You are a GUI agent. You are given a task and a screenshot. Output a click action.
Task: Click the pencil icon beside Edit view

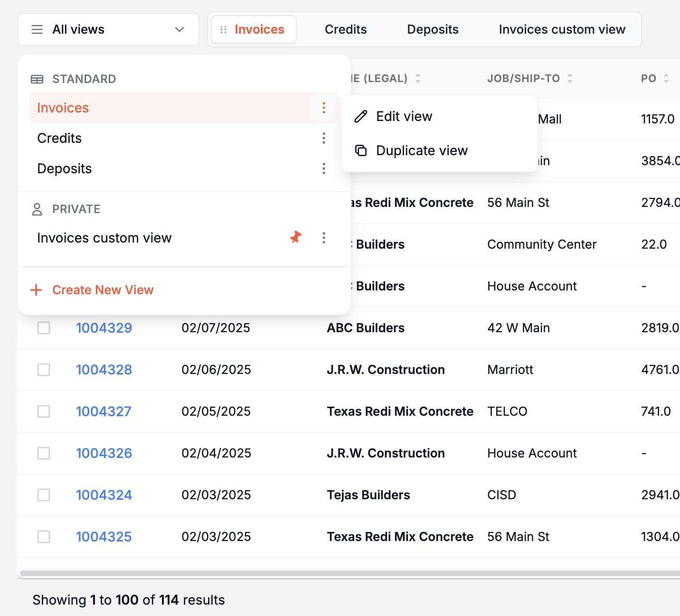coord(361,116)
